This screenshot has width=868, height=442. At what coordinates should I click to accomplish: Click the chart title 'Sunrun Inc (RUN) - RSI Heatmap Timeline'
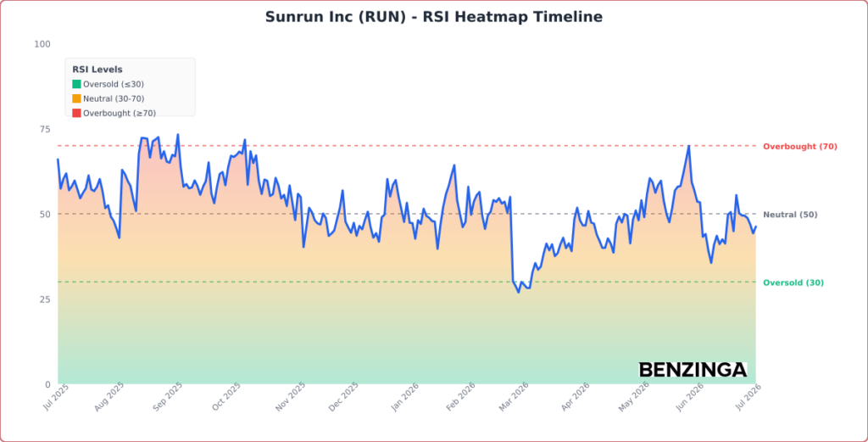(x=433, y=17)
